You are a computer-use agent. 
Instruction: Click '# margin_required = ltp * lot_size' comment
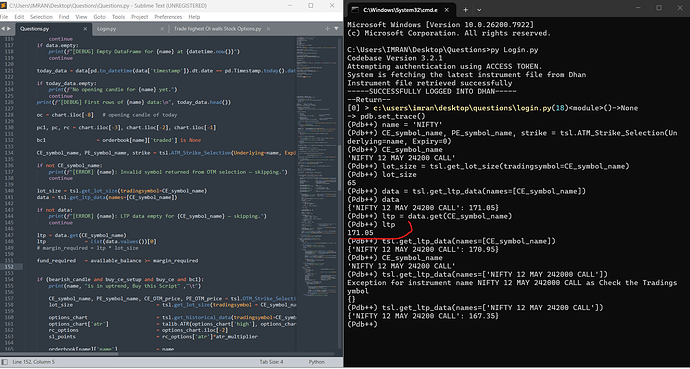(88, 248)
